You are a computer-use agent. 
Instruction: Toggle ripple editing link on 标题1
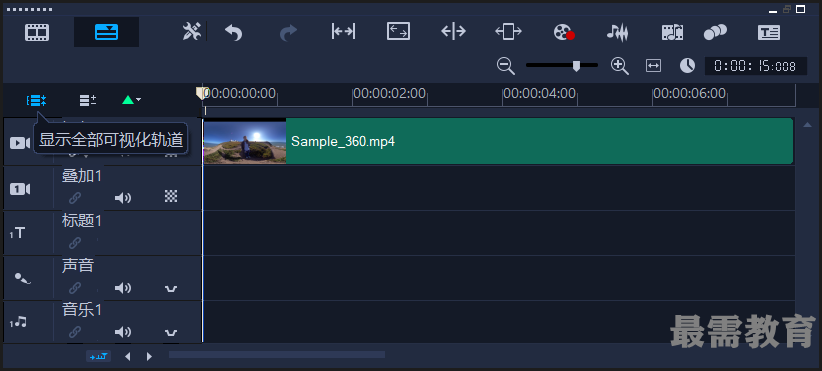tap(75, 243)
